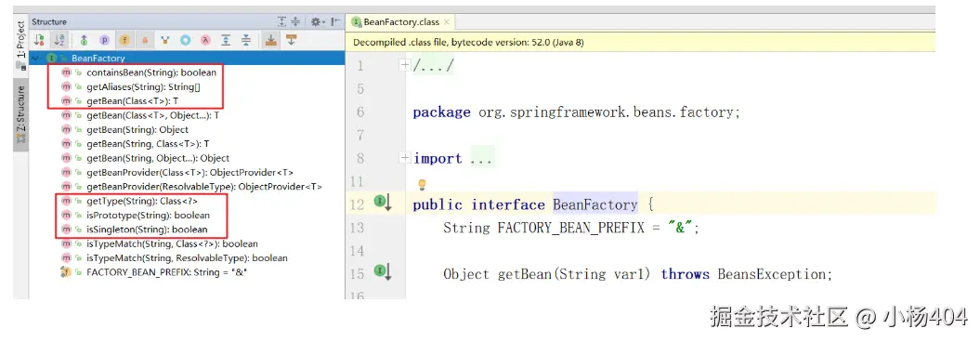980x342 pixels.
Task: Hide the Structure tool window
Action: [x=335, y=22]
